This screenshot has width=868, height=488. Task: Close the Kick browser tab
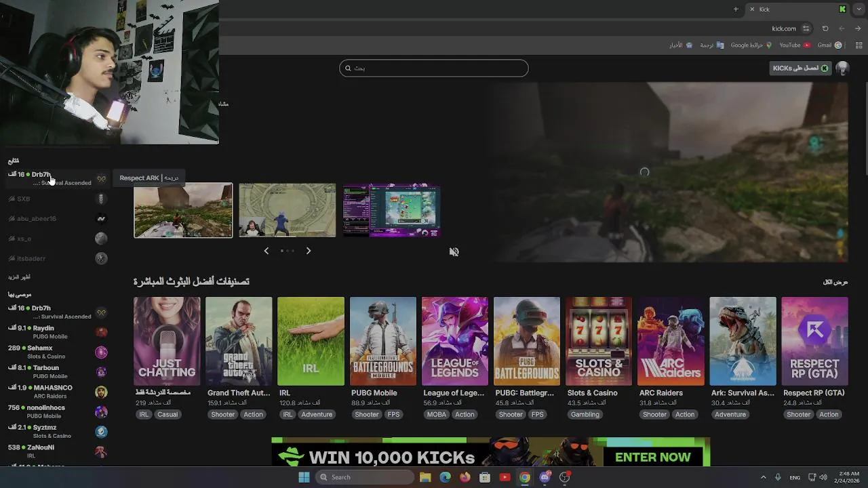click(x=751, y=9)
